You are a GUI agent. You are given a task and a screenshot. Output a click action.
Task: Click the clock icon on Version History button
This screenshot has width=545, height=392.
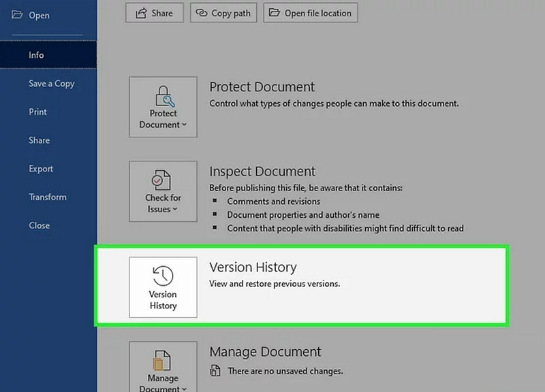point(163,276)
